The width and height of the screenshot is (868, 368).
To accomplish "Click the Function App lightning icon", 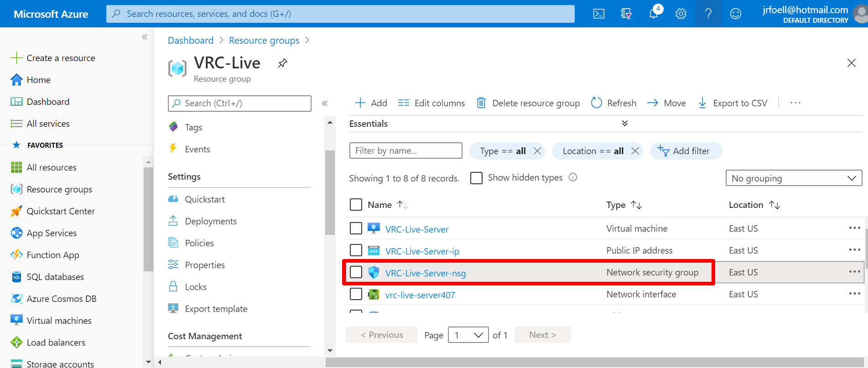I will (x=16, y=255).
